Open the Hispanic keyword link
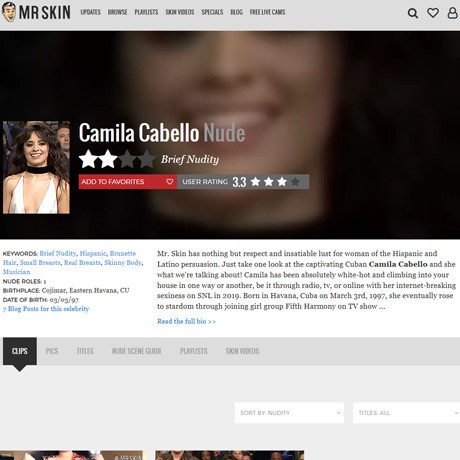The width and height of the screenshot is (460, 460). click(93, 253)
